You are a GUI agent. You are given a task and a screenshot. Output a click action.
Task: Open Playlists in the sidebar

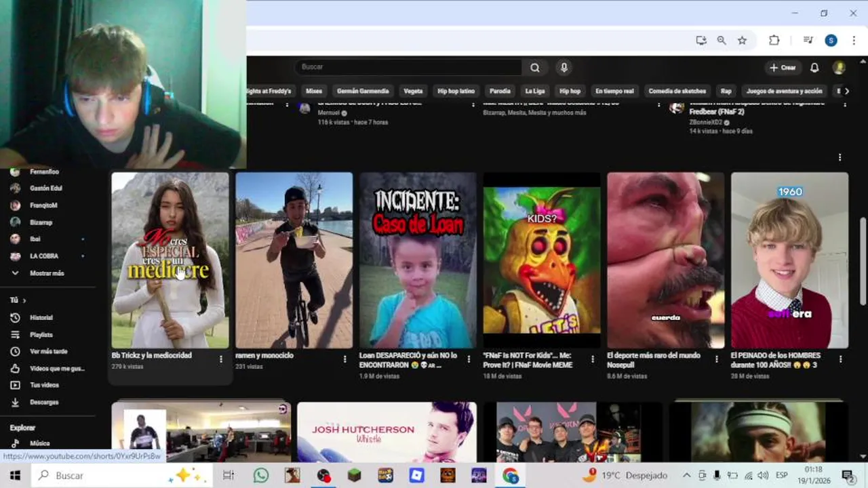click(x=41, y=335)
